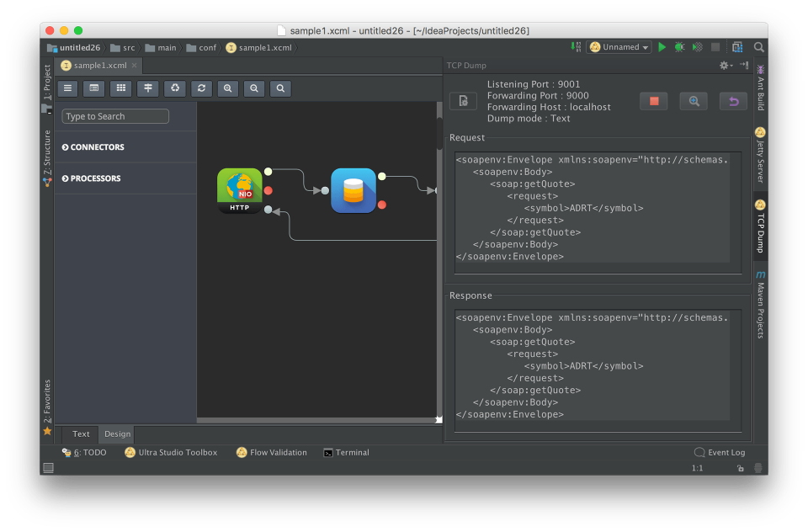The height and width of the screenshot is (532, 808).
Task: Toggle tool window buttons in status bar corner
Action: [48, 468]
